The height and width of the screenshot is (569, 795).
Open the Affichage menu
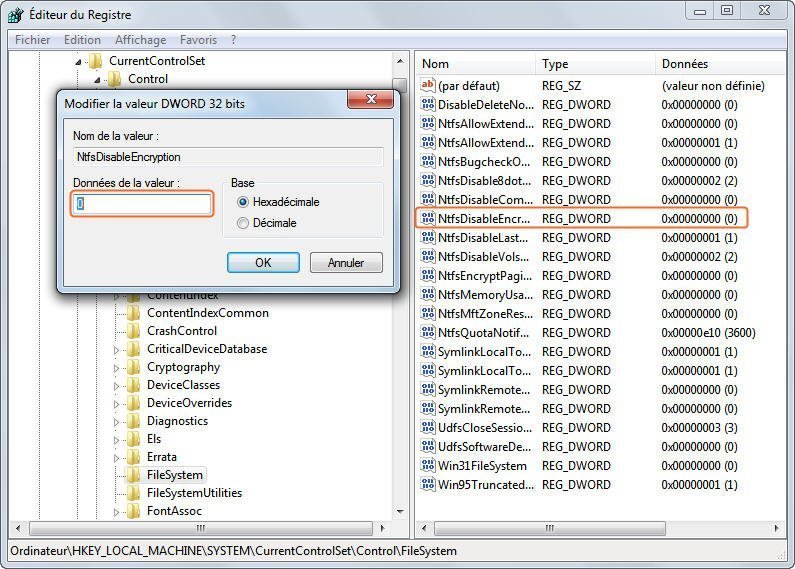click(140, 40)
